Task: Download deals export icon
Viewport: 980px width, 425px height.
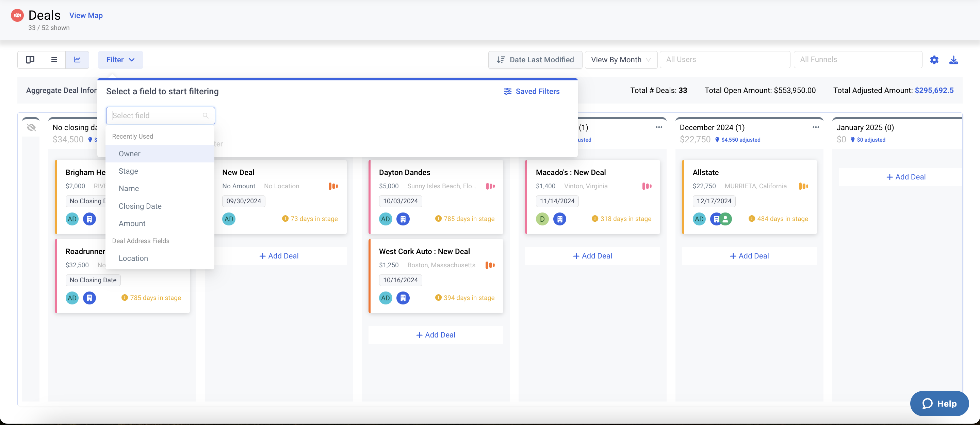Action: click(953, 60)
